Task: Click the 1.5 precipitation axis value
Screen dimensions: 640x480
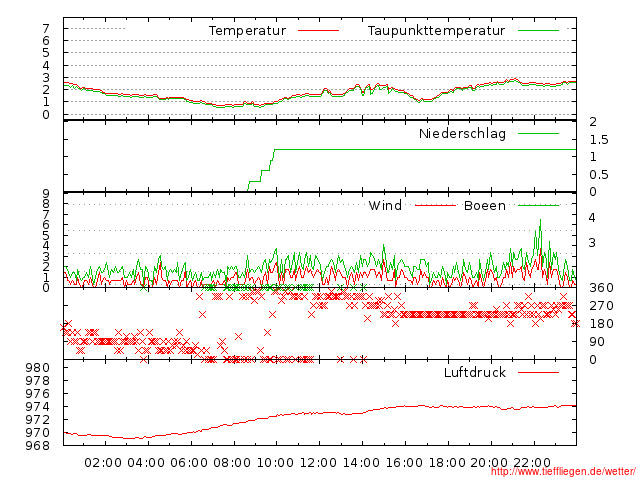Action: [599, 140]
